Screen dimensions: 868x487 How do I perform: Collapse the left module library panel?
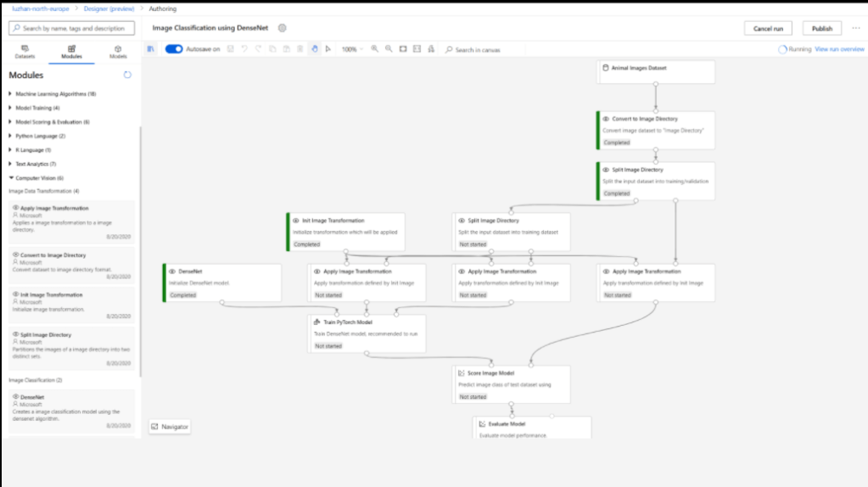click(x=151, y=49)
